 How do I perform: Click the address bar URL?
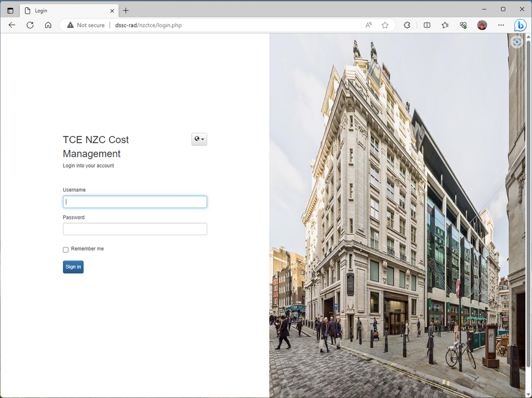coord(148,25)
